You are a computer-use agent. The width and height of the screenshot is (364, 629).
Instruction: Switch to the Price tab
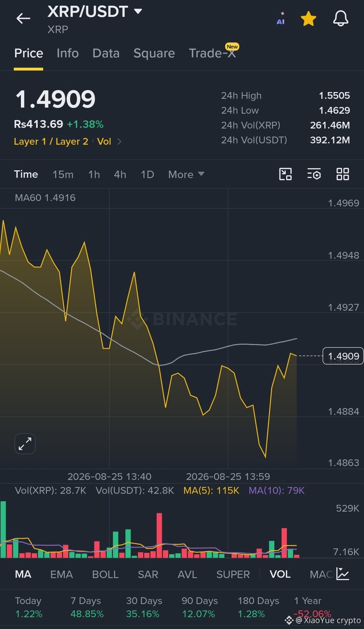pos(29,53)
